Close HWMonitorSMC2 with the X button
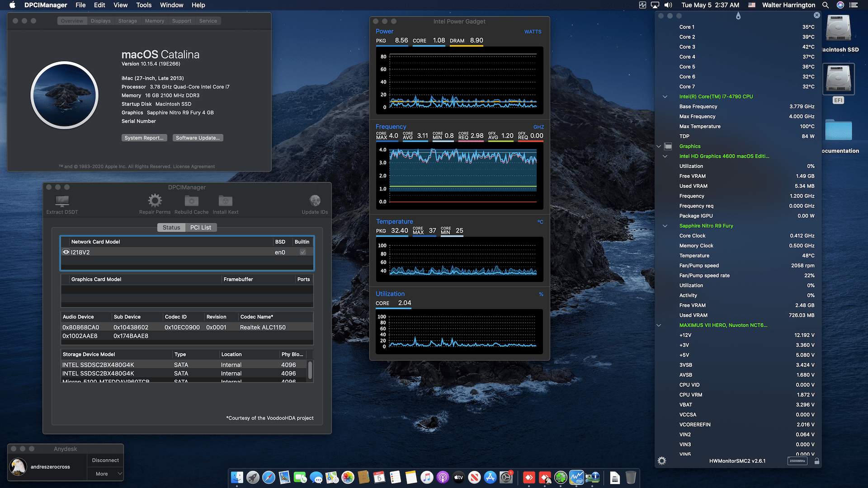The image size is (868, 488). click(816, 15)
